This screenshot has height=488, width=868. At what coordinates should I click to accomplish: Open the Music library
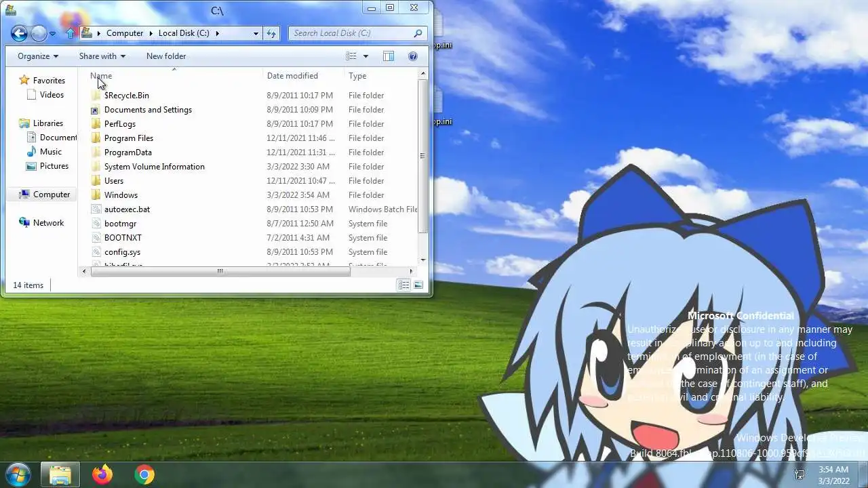51,152
